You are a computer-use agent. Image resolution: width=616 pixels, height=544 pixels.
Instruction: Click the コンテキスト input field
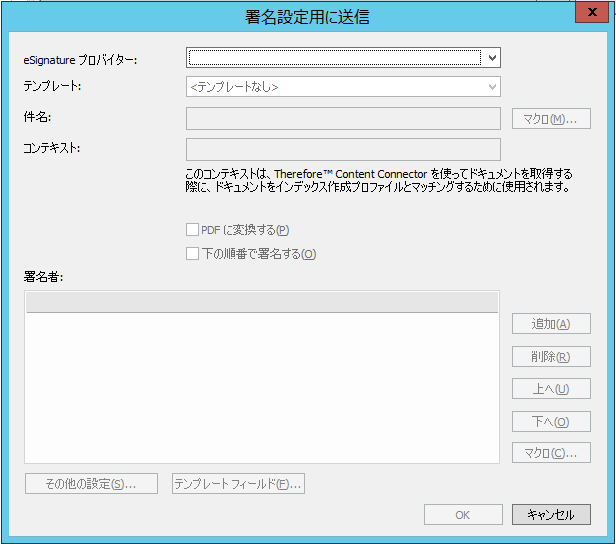343,149
